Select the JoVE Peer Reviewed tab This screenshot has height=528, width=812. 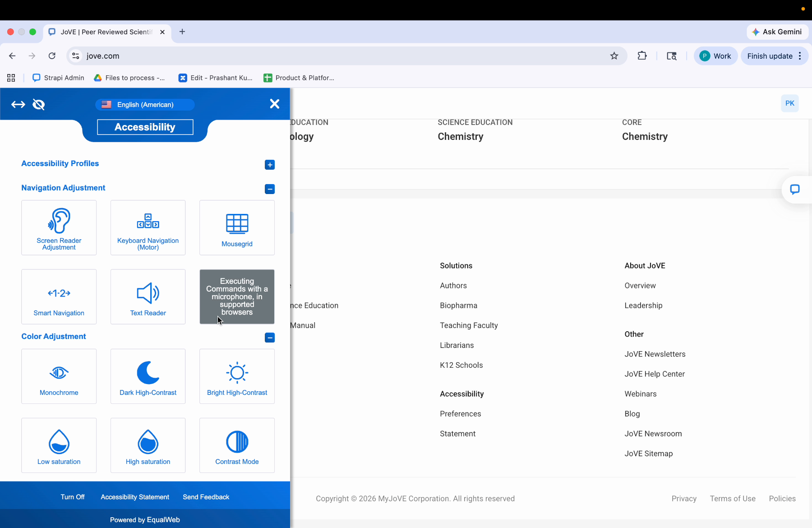tap(107, 32)
